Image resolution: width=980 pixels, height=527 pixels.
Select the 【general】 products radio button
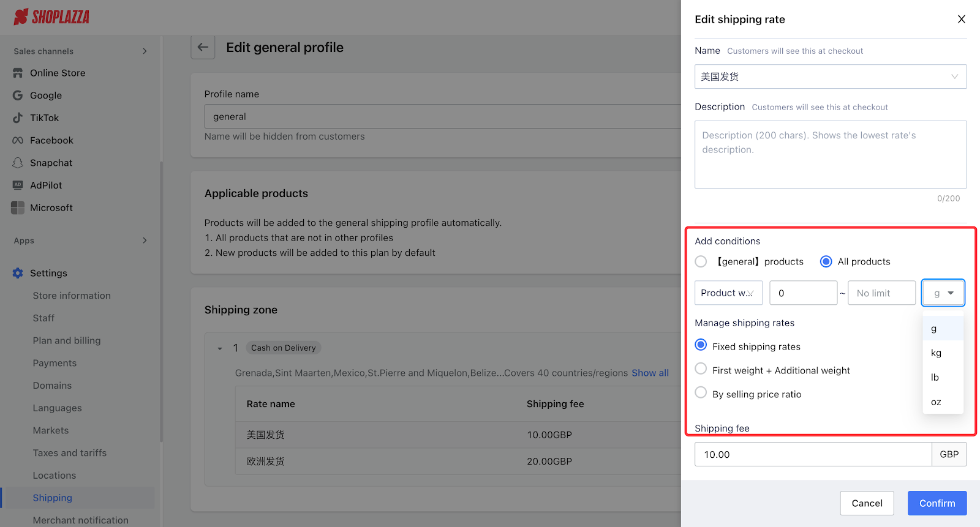[x=701, y=261]
